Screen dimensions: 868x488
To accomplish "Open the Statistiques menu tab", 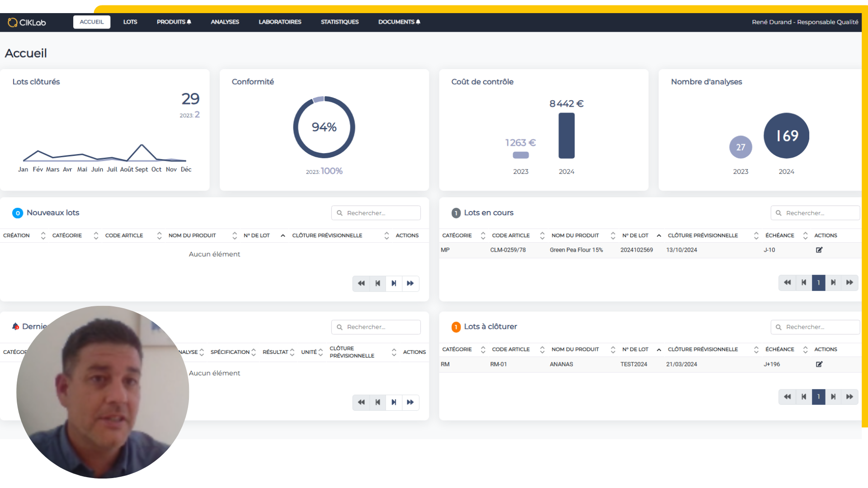I will click(x=340, y=22).
